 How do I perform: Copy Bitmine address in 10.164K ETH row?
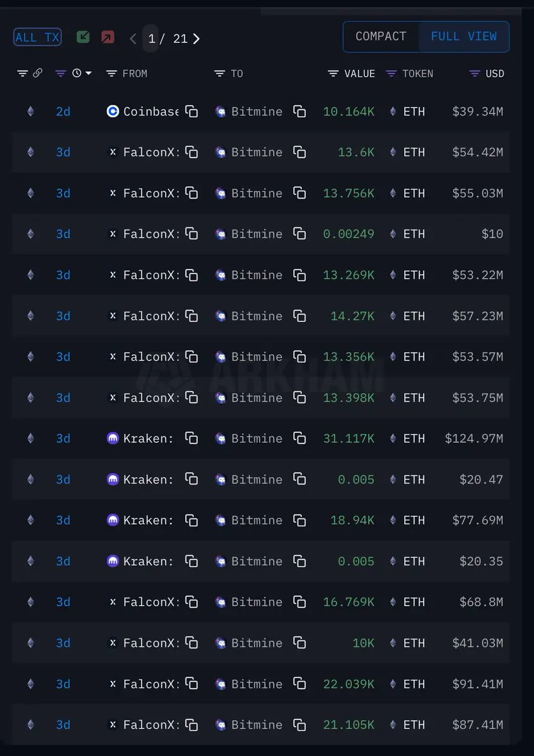(300, 112)
